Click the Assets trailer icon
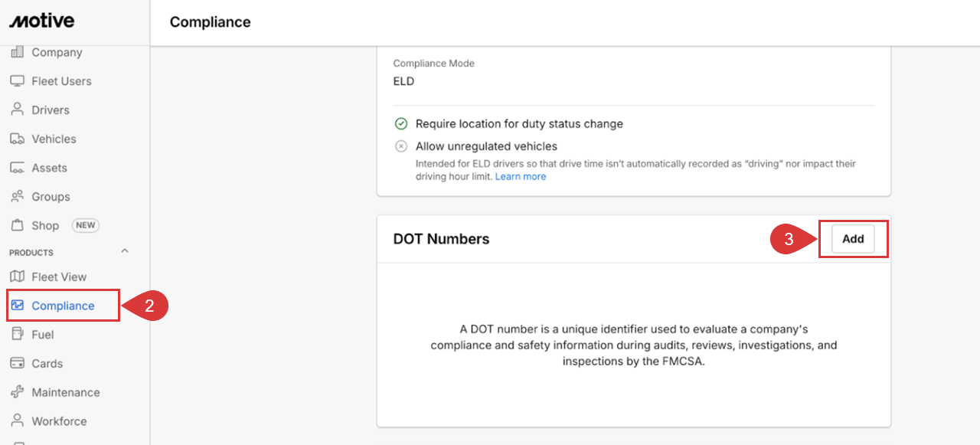Viewport: 980px width, 445px height. pyautogui.click(x=17, y=168)
